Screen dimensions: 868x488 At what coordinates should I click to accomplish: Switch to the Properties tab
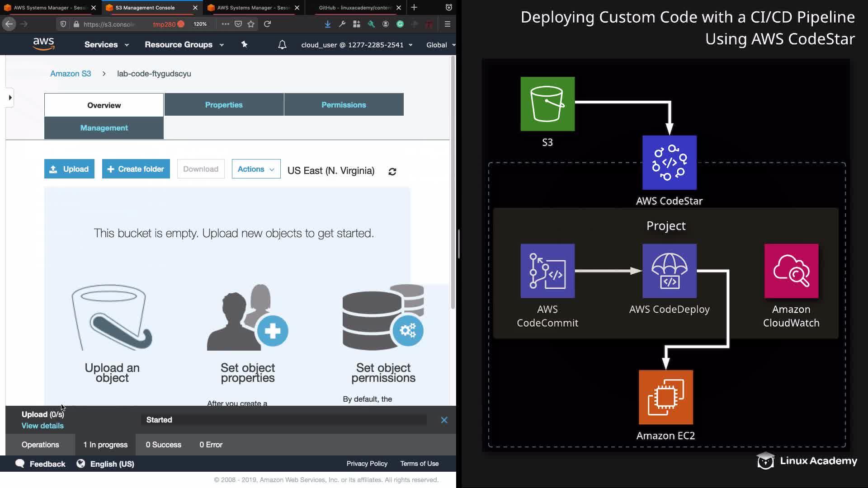[x=224, y=105]
